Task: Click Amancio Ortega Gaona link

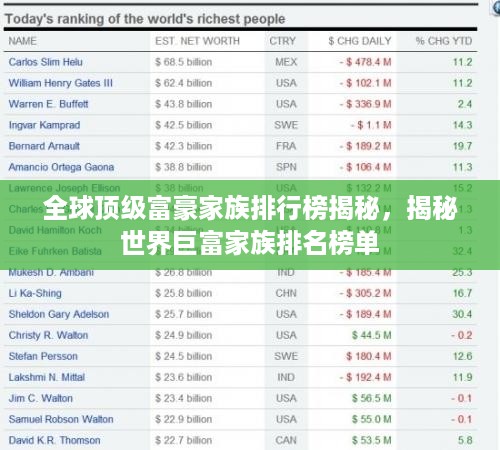Action: (61, 167)
